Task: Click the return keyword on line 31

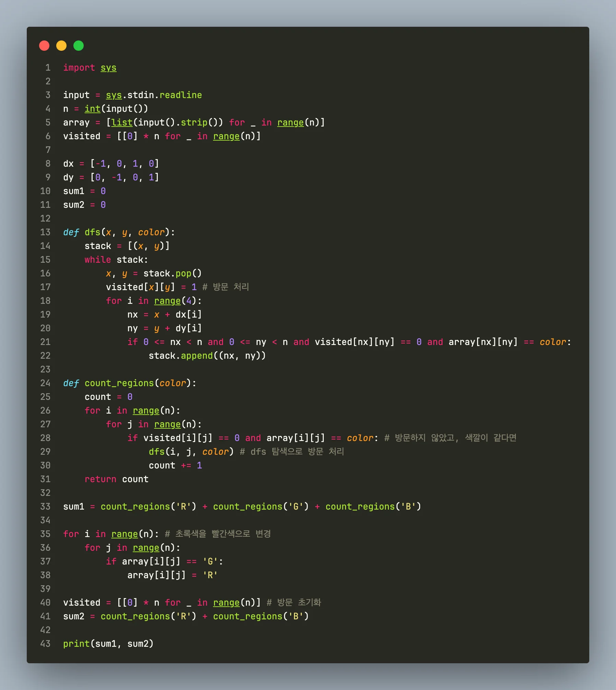Action: pyautogui.click(x=100, y=479)
